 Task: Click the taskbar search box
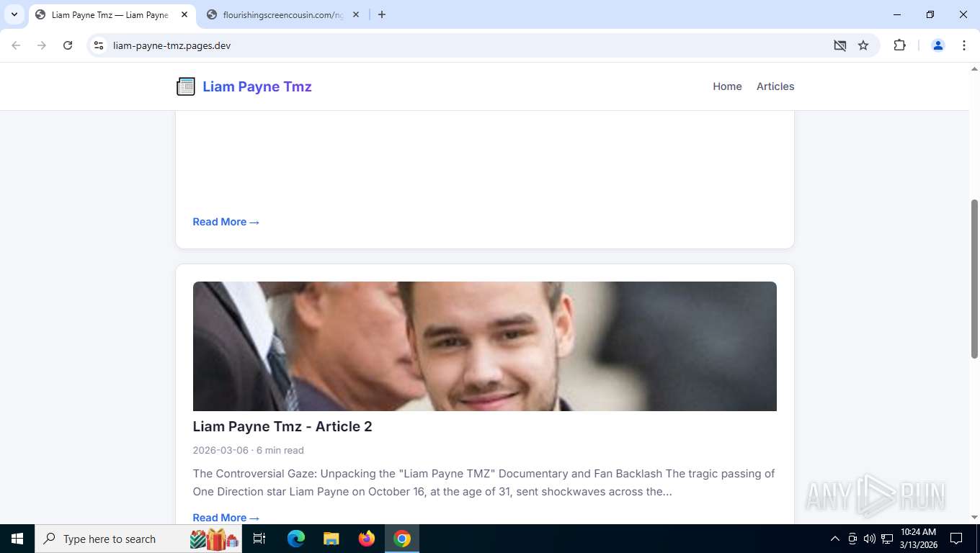pos(138,539)
